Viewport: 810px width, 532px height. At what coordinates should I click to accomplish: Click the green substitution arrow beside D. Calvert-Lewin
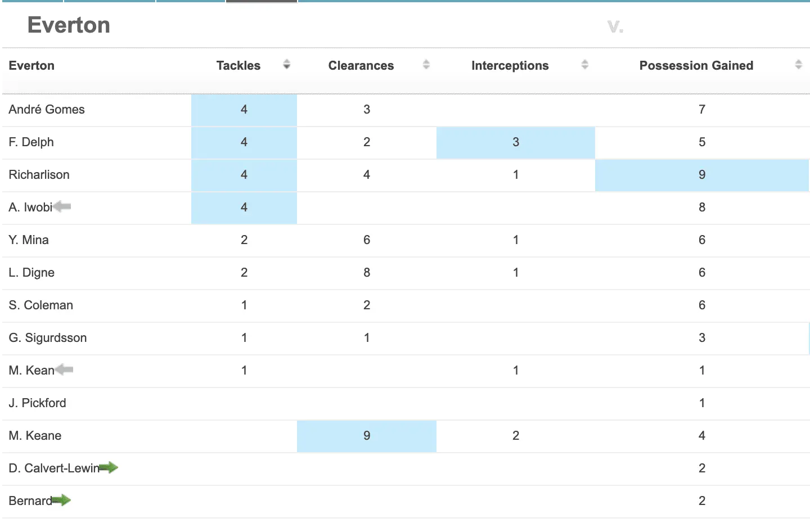point(109,467)
